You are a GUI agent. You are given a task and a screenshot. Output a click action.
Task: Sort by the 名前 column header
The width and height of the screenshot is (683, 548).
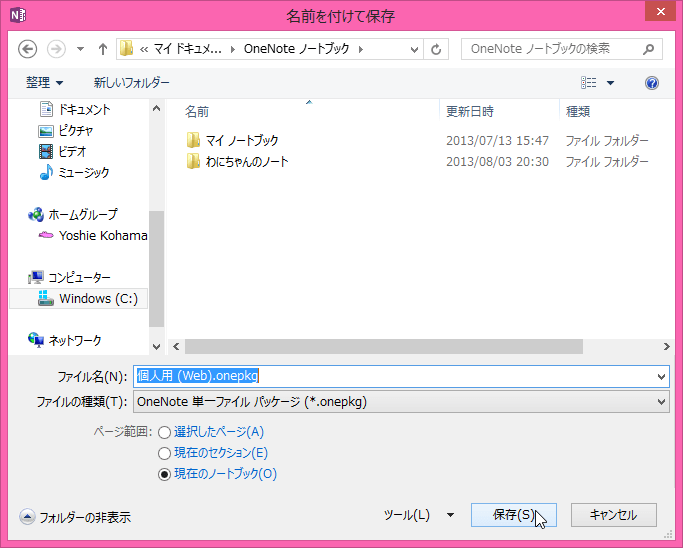(197, 112)
